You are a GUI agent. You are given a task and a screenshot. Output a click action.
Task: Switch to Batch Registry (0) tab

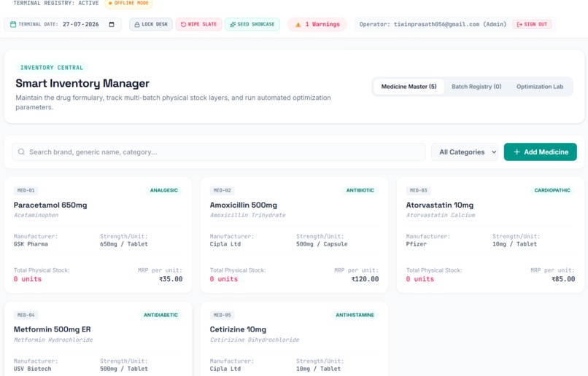coord(476,87)
